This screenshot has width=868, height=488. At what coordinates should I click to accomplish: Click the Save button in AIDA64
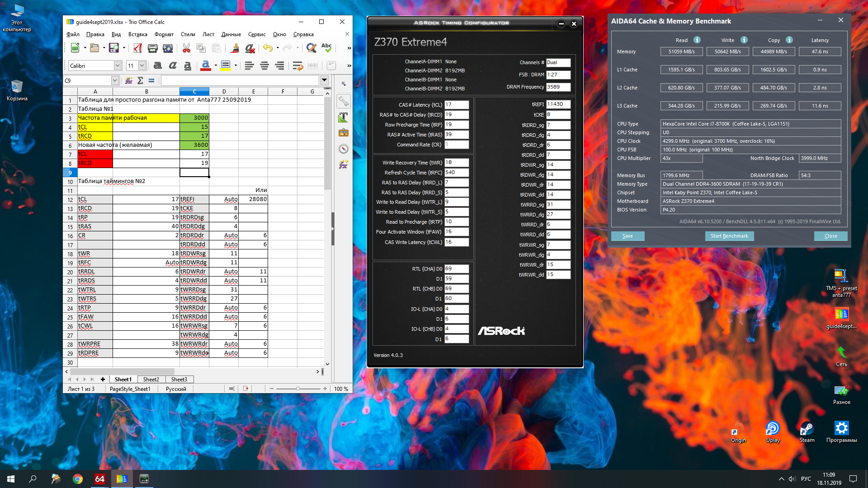coord(627,236)
